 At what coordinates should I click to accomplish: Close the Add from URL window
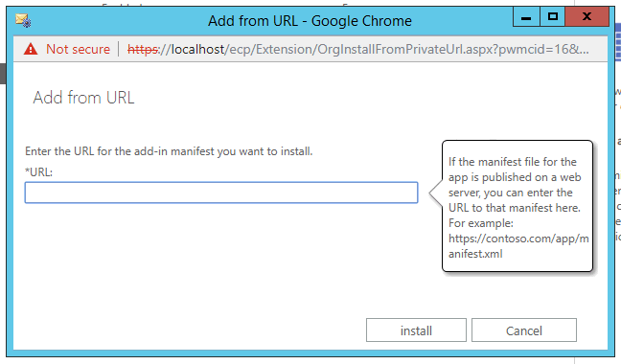click(x=586, y=17)
